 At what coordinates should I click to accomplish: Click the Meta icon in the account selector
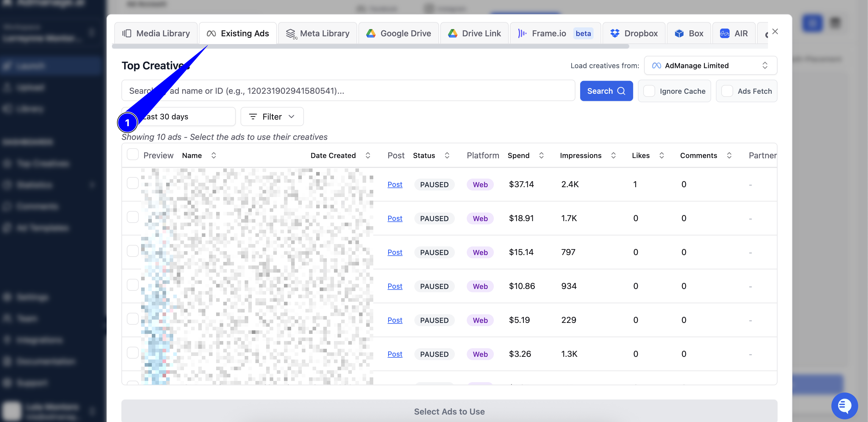pyautogui.click(x=656, y=66)
